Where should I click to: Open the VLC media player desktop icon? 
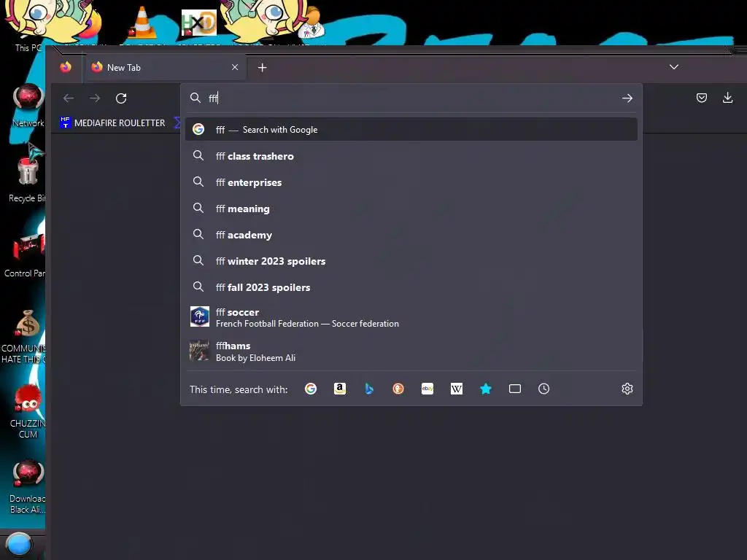(x=142, y=23)
